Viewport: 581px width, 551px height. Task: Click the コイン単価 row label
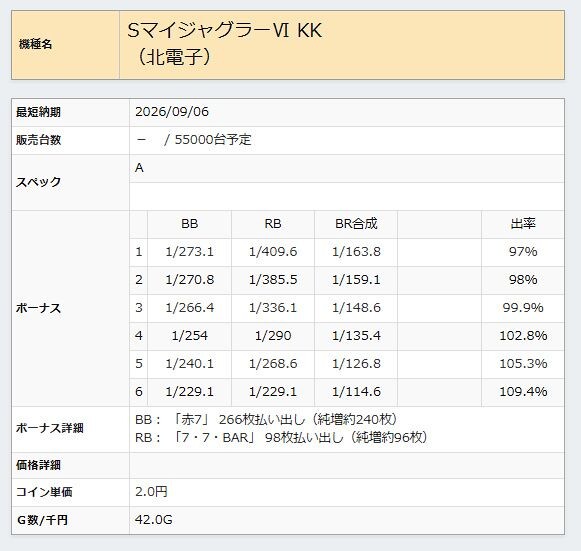[44, 492]
